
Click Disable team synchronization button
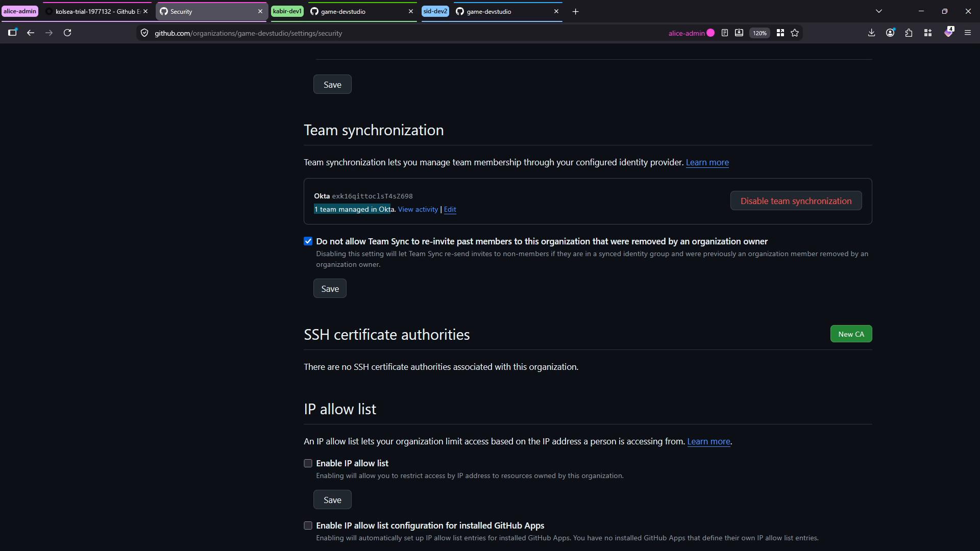pyautogui.click(x=796, y=201)
